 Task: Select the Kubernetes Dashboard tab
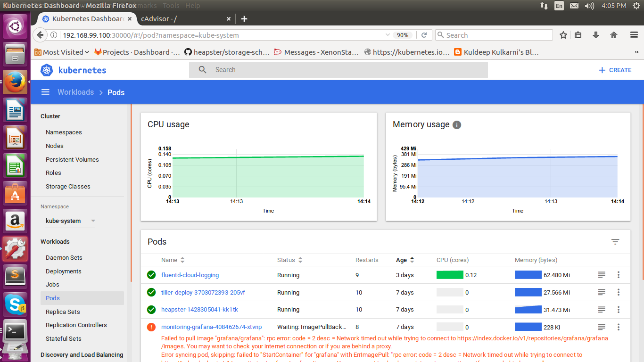coord(87,19)
